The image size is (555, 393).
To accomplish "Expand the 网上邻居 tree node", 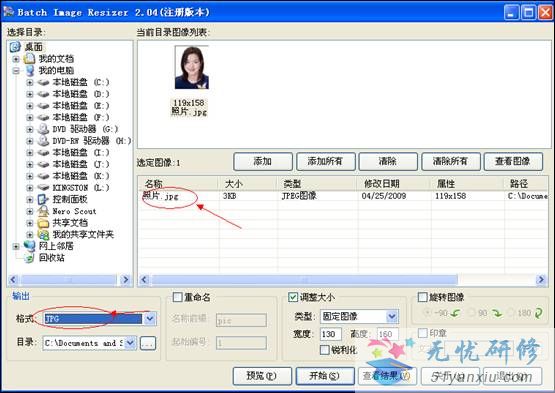I will coord(16,246).
